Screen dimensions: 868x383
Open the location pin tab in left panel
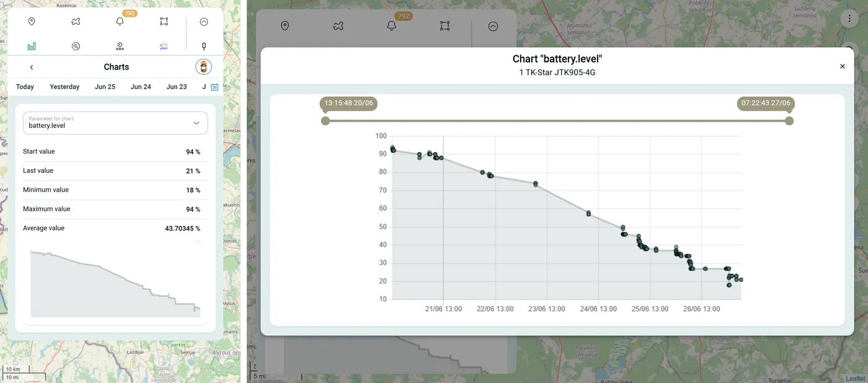[x=32, y=22]
